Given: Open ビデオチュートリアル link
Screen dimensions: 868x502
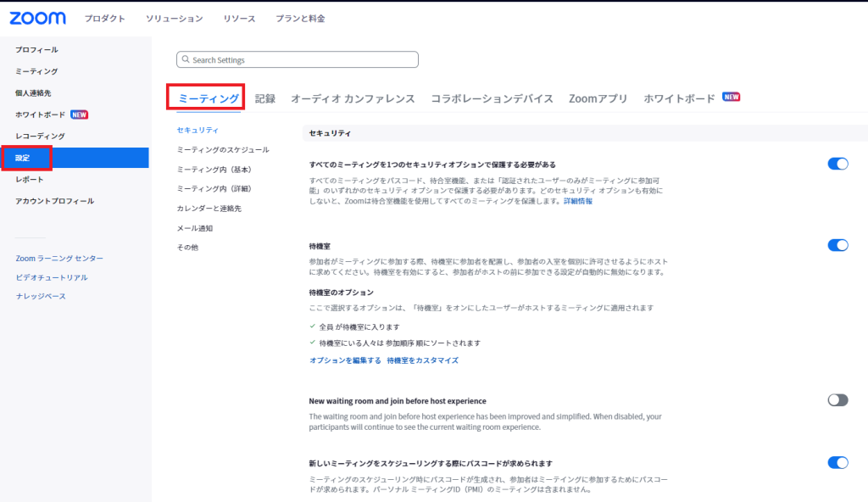Looking at the screenshot, I should [52, 277].
